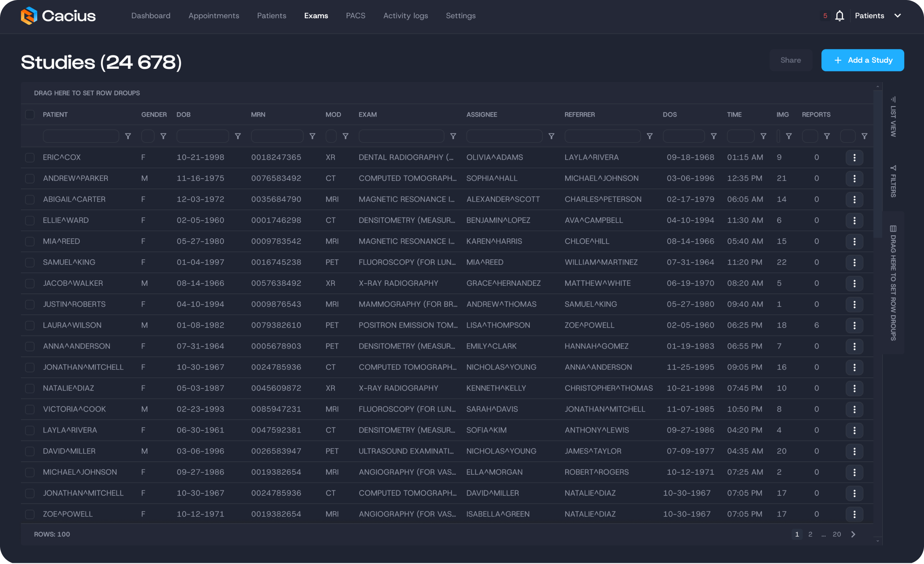
Task: Sort by the DOS column header
Action: pos(670,114)
